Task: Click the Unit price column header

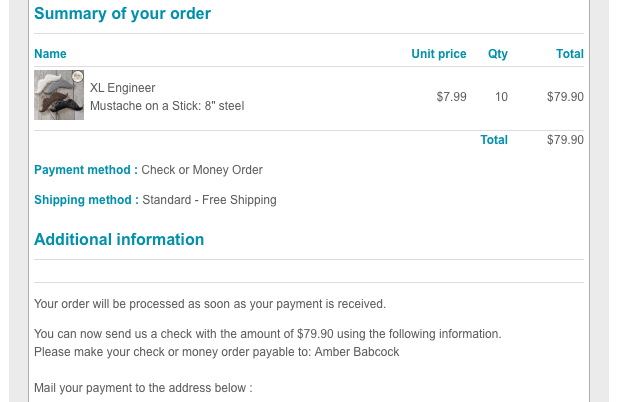Action: click(x=438, y=54)
